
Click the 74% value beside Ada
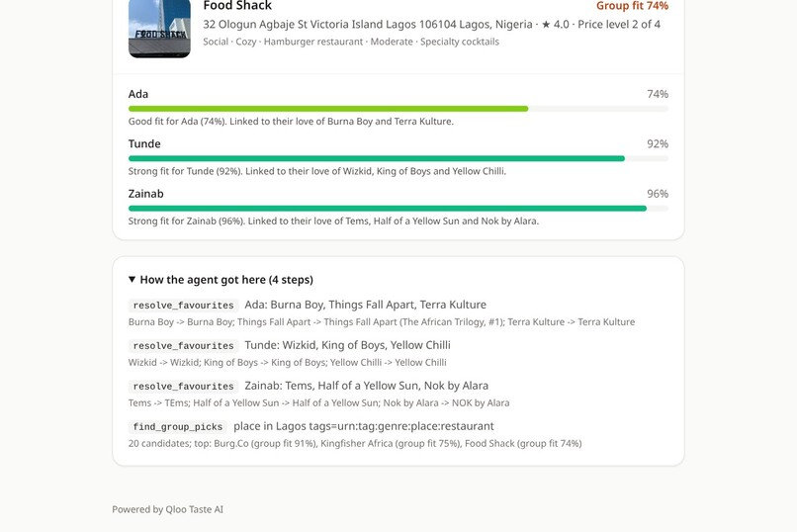pos(658,94)
